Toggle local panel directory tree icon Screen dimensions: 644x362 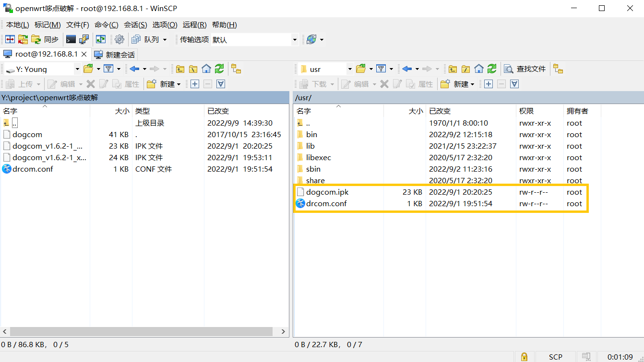coord(236,69)
